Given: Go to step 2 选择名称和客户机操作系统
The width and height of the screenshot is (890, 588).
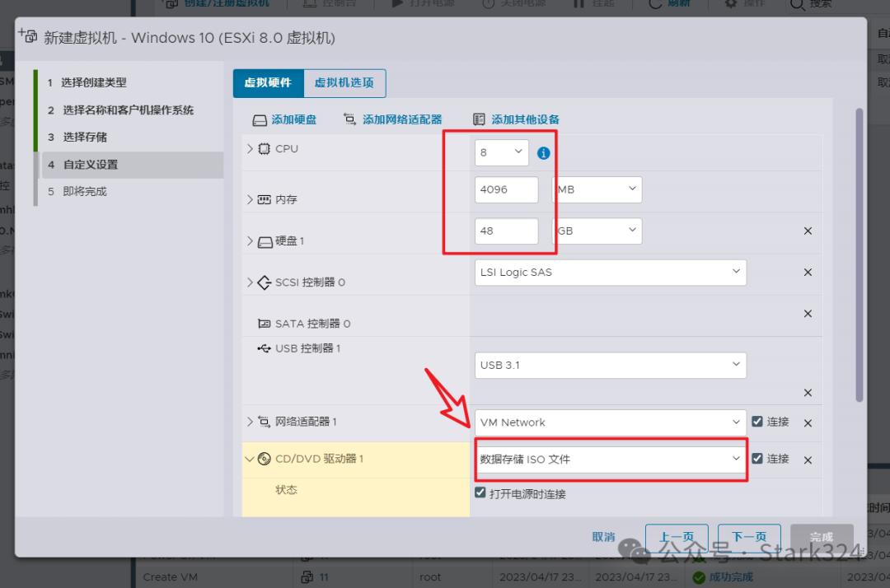Looking at the screenshot, I should click(130, 110).
